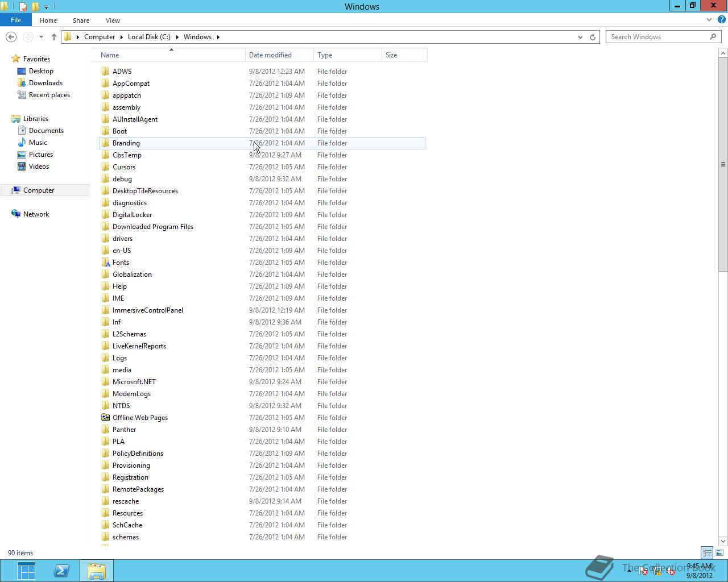The image size is (728, 582).
Task: Open the Music library
Action: point(38,143)
